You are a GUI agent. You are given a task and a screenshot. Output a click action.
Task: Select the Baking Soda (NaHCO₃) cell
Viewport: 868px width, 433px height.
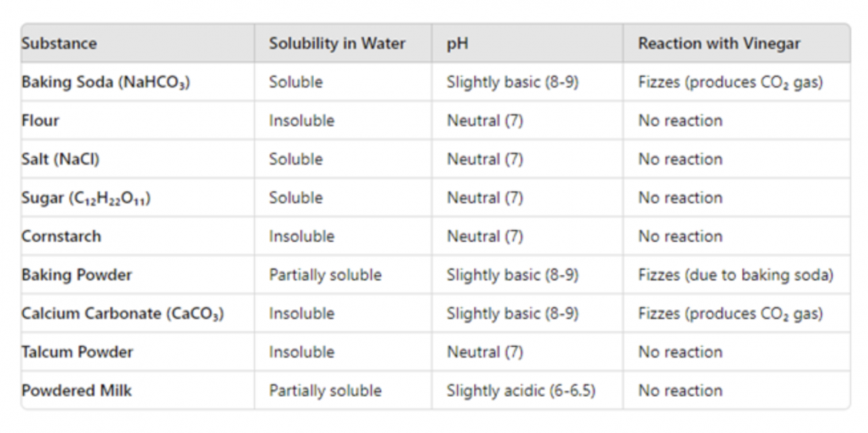[106, 83]
